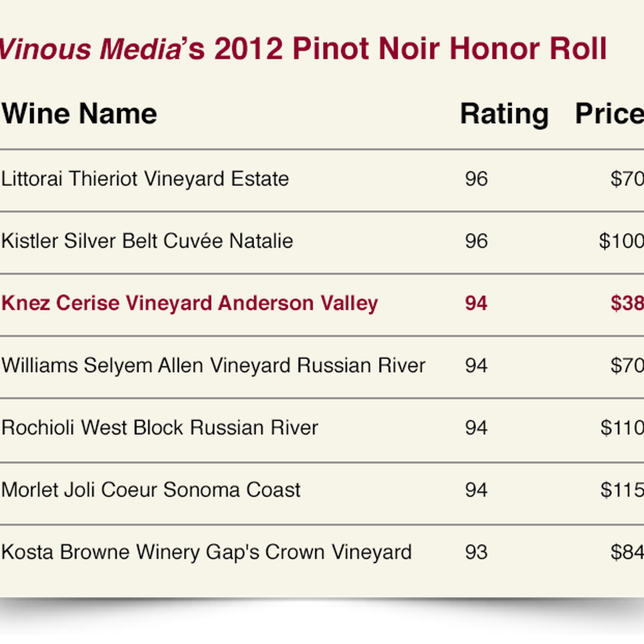This screenshot has width=644, height=644.
Task: Select the $84 price for Kosta Browne
Action: (627, 552)
